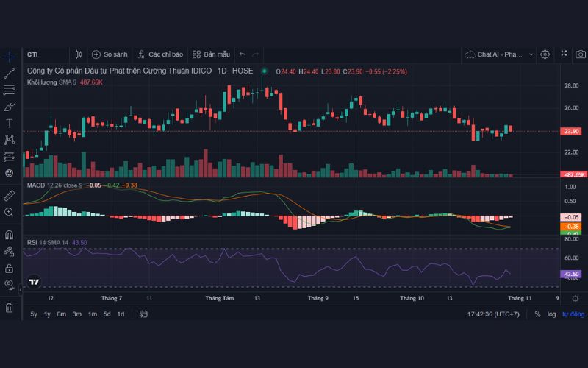The image size is (588, 368).
Task: Open the Bản mẫu templates menu
Action: point(211,54)
